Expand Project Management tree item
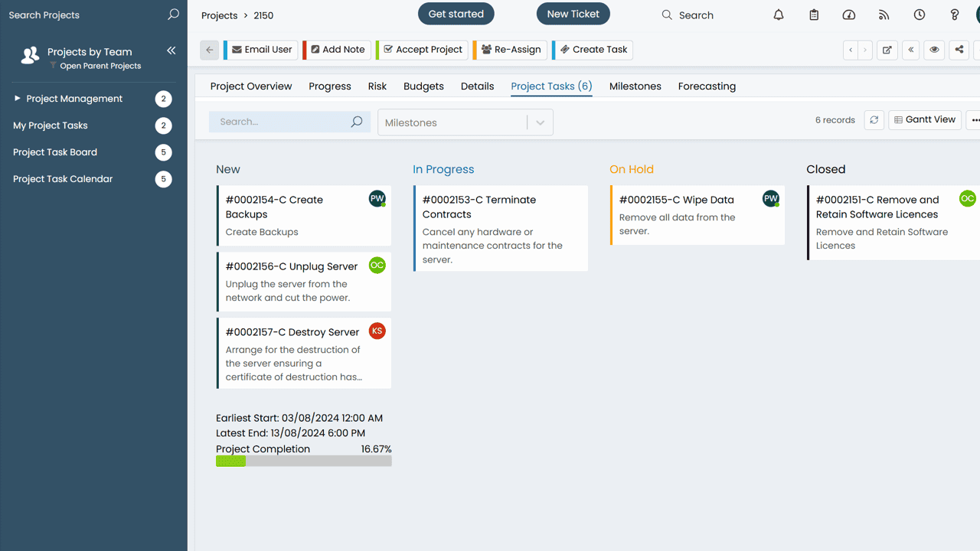This screenshot has width=980, height=551. (18, 98)
